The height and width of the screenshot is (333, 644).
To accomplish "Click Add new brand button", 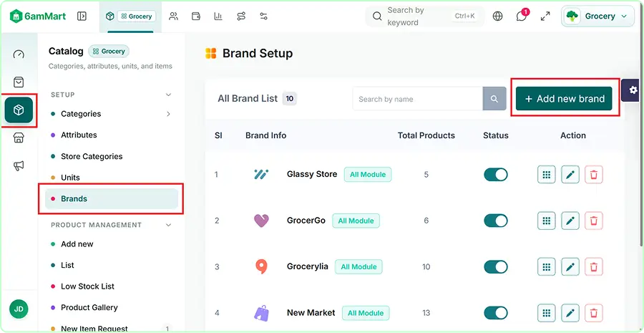I will click(564, 99).
